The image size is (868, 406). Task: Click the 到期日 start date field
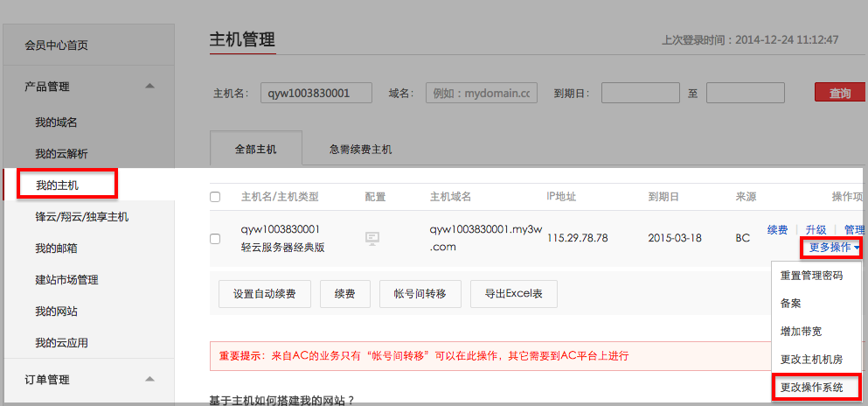click(x=640, y=94)
